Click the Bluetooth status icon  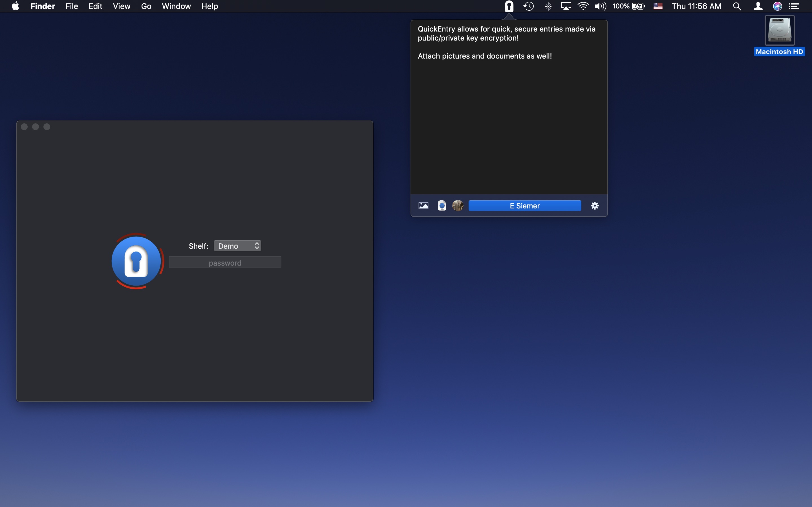548,6
